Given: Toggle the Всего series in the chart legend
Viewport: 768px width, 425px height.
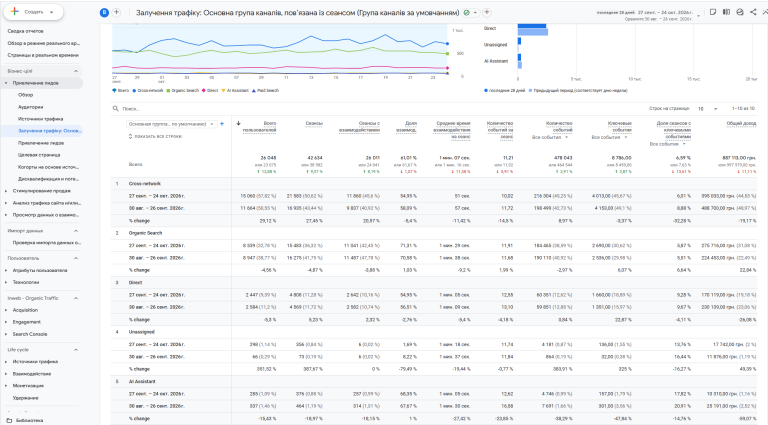Looking at the screenshot, I should (x=120, y=91).
